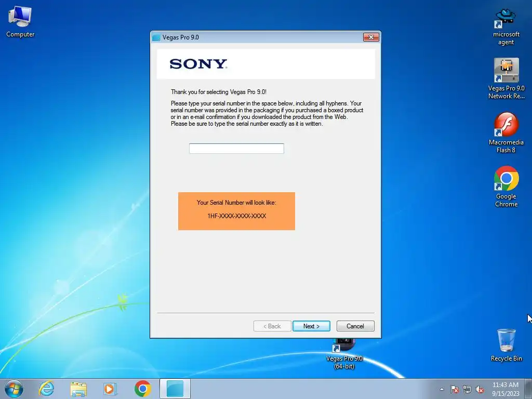Click 'Thank you for selecting Vegas Pro 9.0!' text
Image resolution: width=532 pixels, height=399 pixels.
tap(219, 92)
